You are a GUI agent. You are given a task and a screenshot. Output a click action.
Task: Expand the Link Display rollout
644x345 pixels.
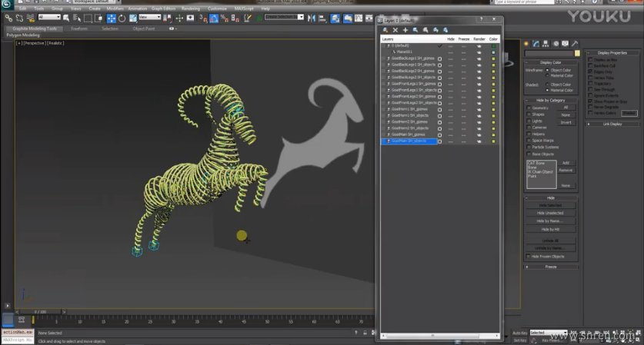click(612, 123)
